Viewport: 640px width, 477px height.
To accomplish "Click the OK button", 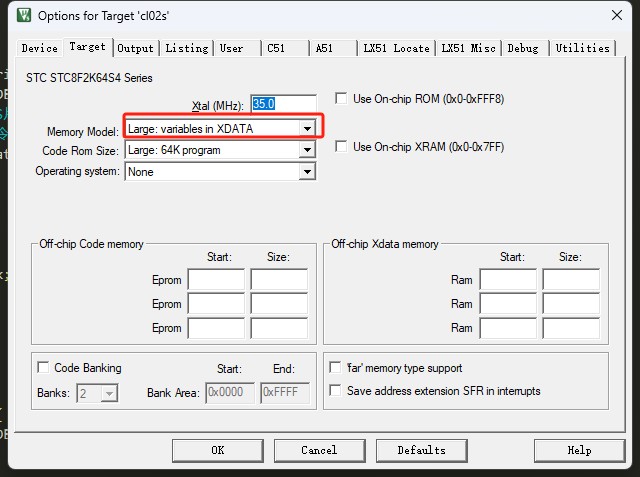I will [217, 450].
